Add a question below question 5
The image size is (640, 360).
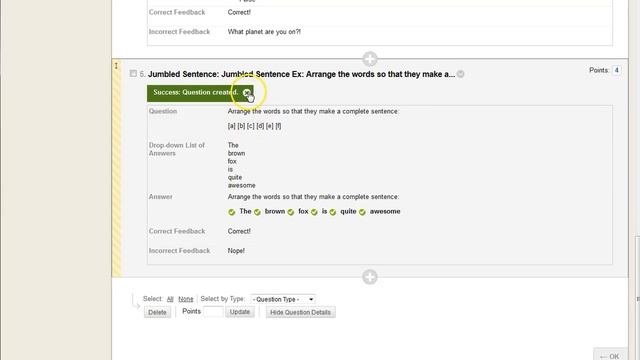370,277
